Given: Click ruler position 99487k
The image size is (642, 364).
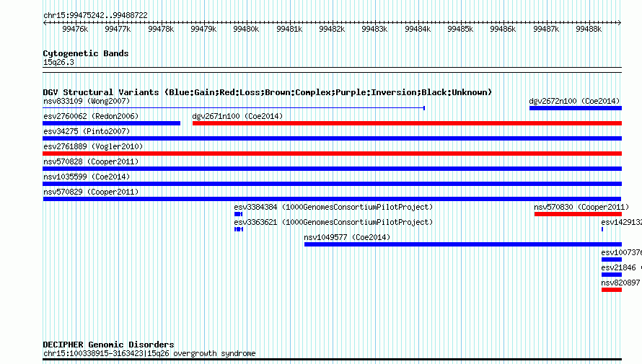Looking at the screenshot, I should click(547, 29).
